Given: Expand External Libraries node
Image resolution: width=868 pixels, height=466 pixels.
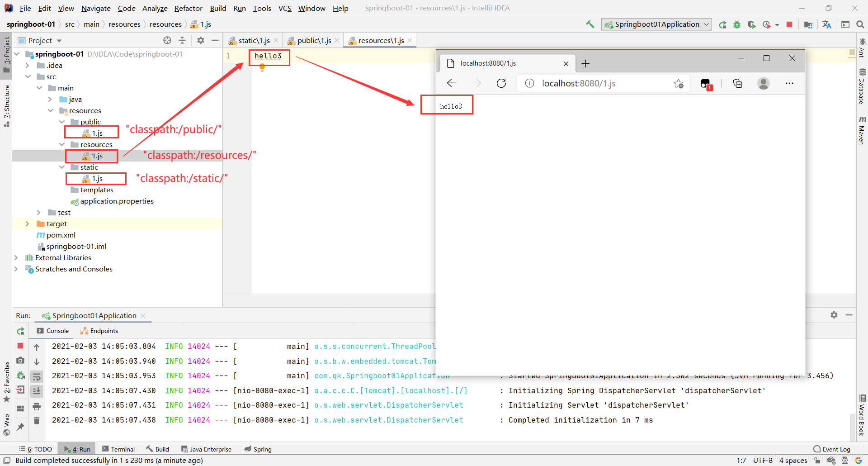Looking at the screenshot, I should click(x=16, y=257).
